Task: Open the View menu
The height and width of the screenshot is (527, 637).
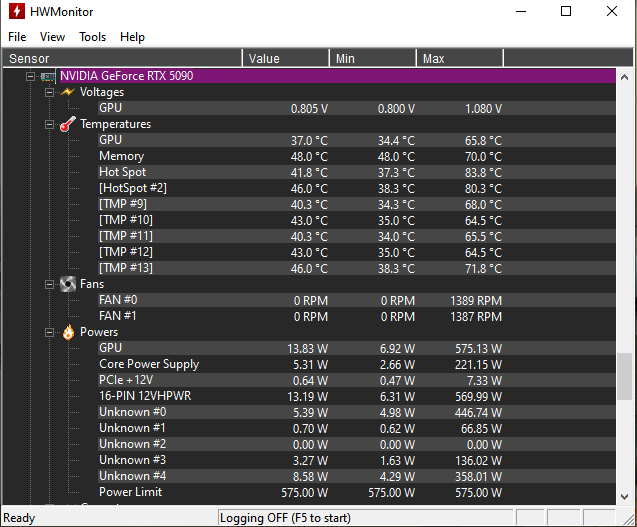Action: pyautogui.click(x=52, y=37)
